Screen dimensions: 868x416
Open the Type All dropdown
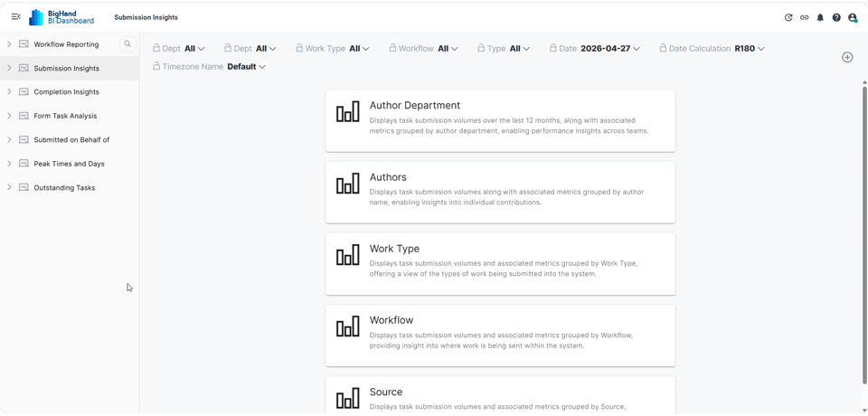point(520,49)
